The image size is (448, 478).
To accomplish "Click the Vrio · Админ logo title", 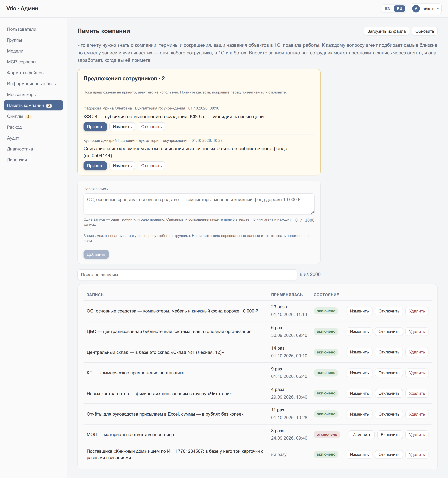I will (x=22, y=8).
